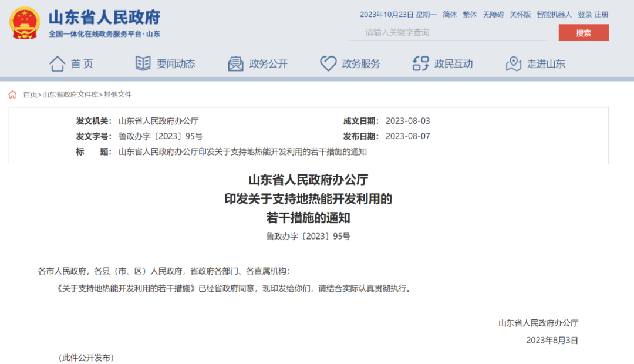
Task: Click the keyword search input field
Action: tap(448, 33)
